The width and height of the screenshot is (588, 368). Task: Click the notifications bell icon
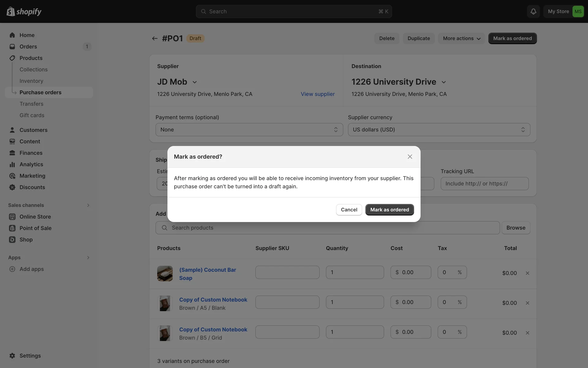(533, 11)
